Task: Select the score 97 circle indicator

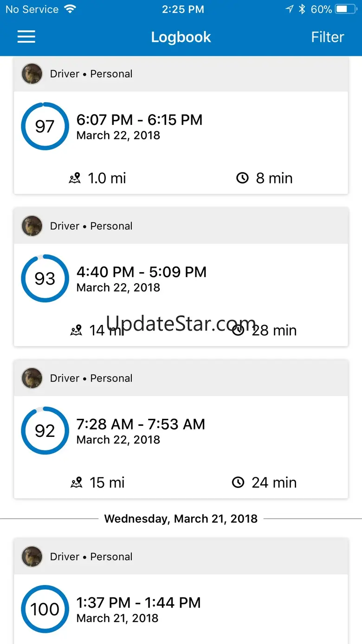Action: [x=45, y=126]
